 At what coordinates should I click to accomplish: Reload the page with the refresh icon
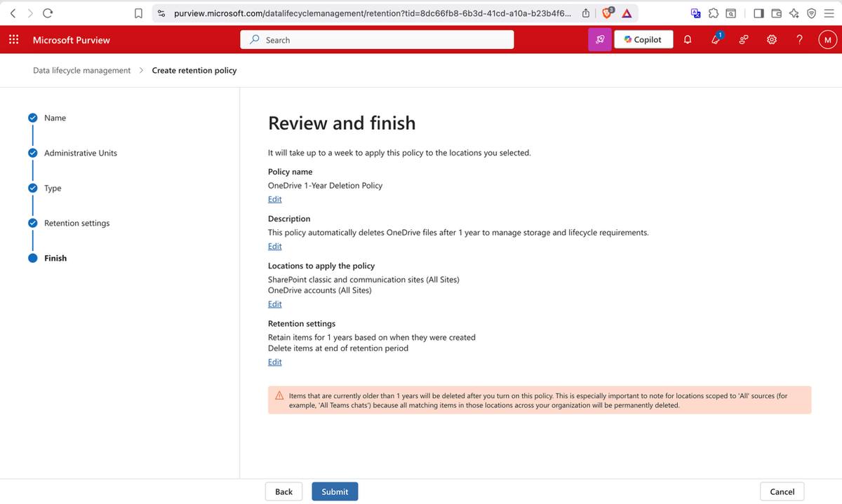(48, 13)
